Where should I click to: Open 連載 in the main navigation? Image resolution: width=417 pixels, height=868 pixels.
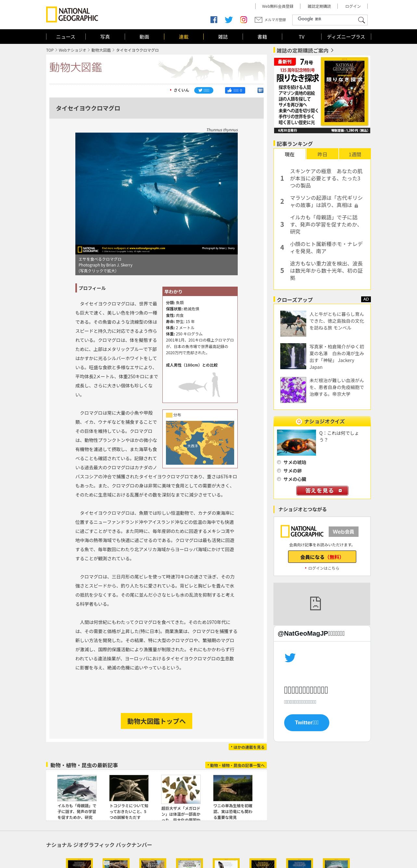183,37
